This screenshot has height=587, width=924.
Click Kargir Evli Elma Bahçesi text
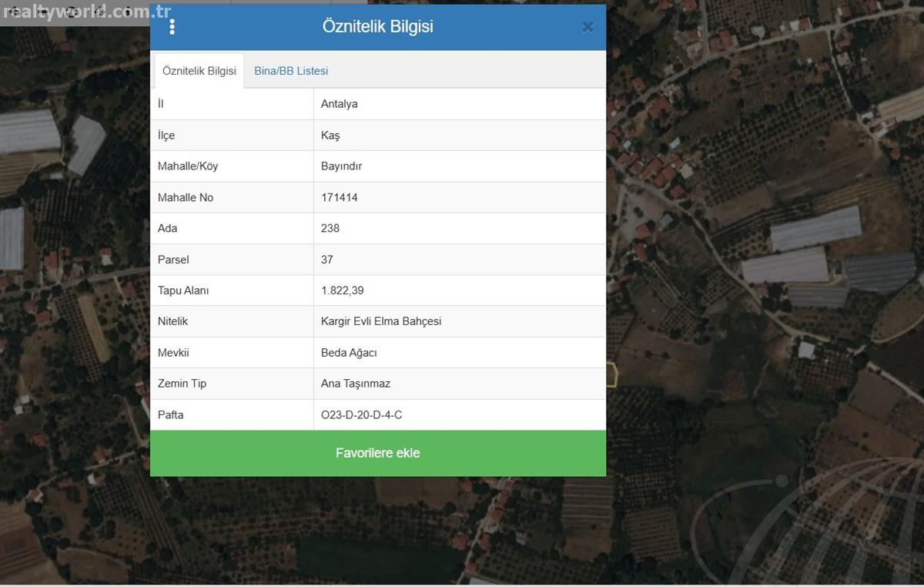tap(381, 321)
